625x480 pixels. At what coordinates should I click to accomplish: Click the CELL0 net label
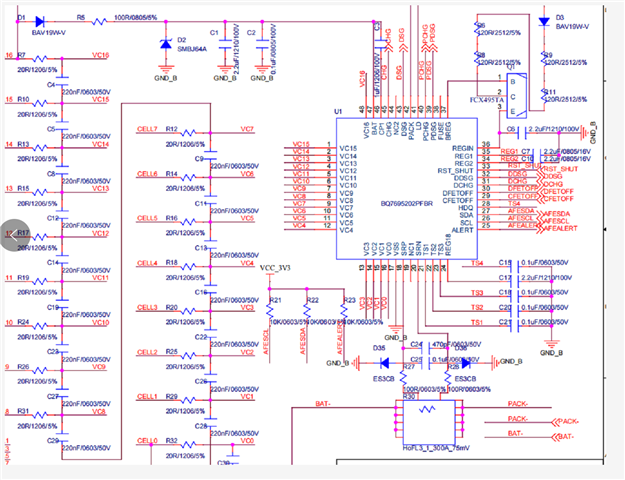[x=147, y=440]
